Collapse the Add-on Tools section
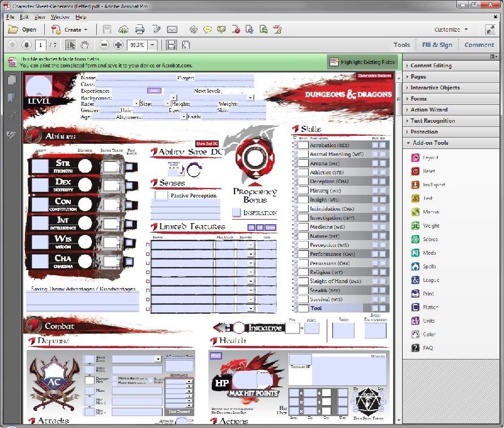This screenshot has width=504, height=428. (430, 143)
